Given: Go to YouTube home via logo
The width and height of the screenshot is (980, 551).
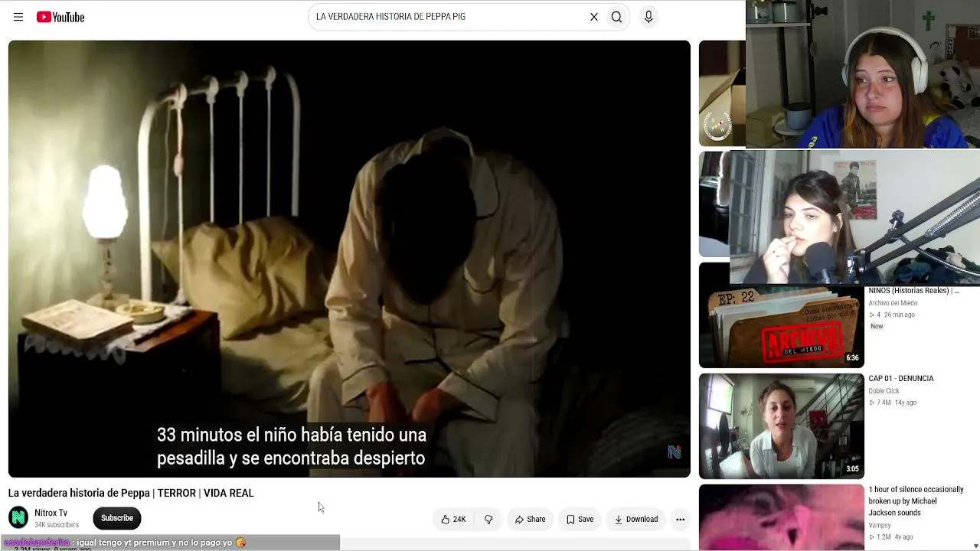Looking at the screenshot, I should pos(60,17).
